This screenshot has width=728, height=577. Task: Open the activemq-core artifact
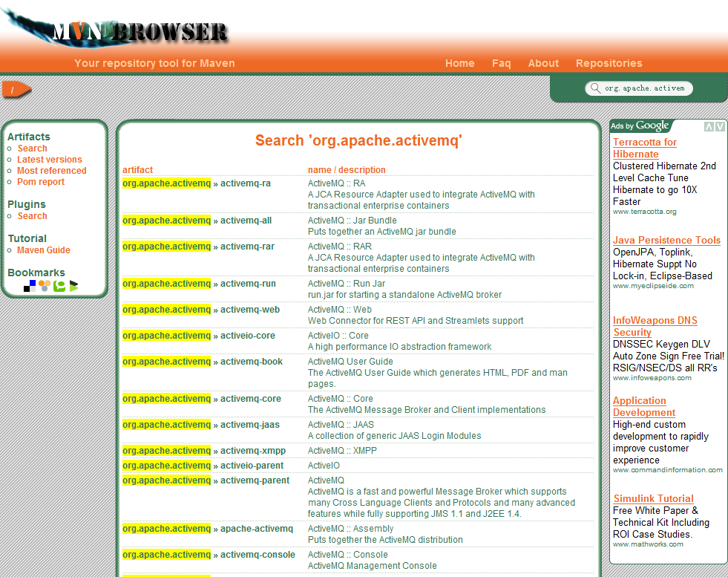[251, 399]
